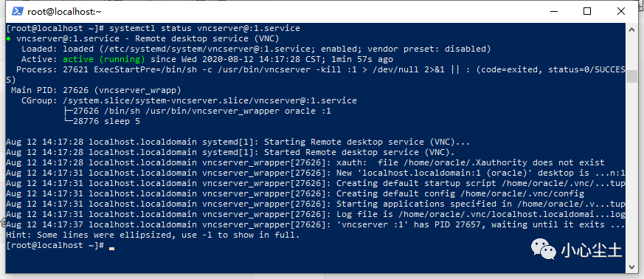
Task: Close the root@localhost terminal window
Action: (620, 12)
